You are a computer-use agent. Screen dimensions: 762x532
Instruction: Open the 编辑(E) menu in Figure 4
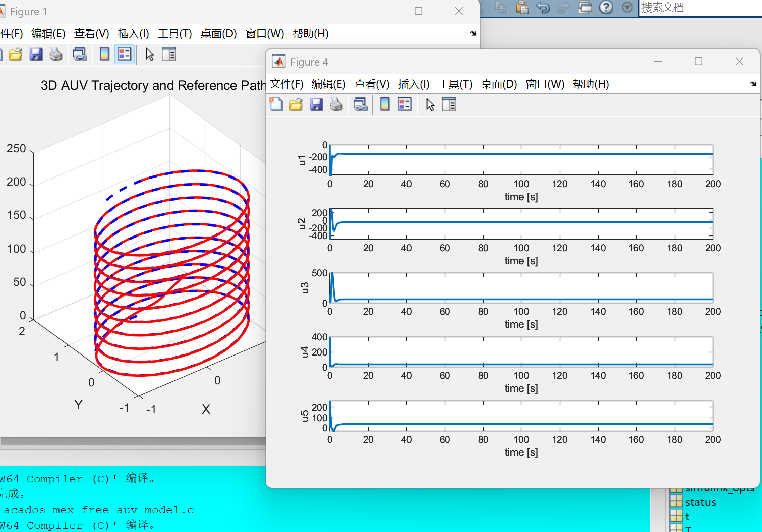pyautogui.click(x=329, y=84)
